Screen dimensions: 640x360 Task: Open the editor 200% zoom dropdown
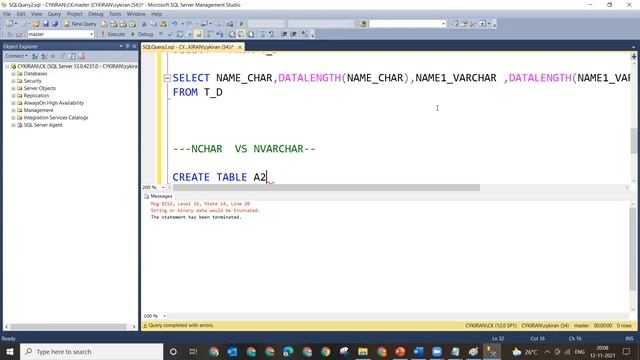click(x=163, y=187)
